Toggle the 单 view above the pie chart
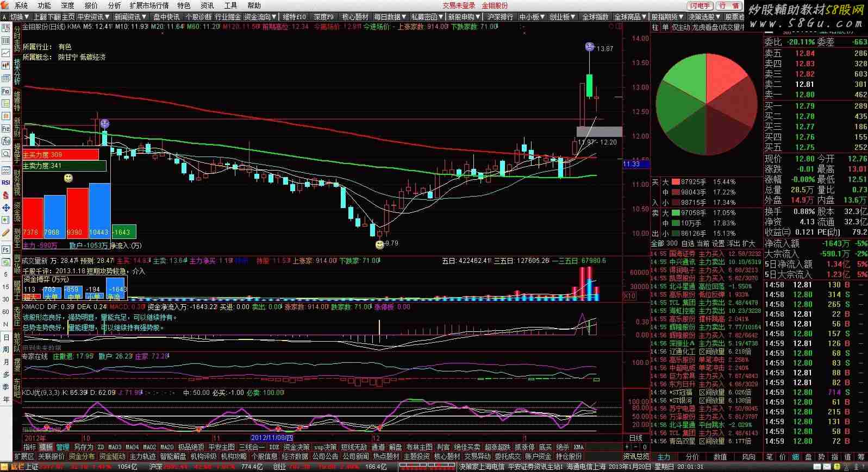868x472 pixels. tap(665, 27)
